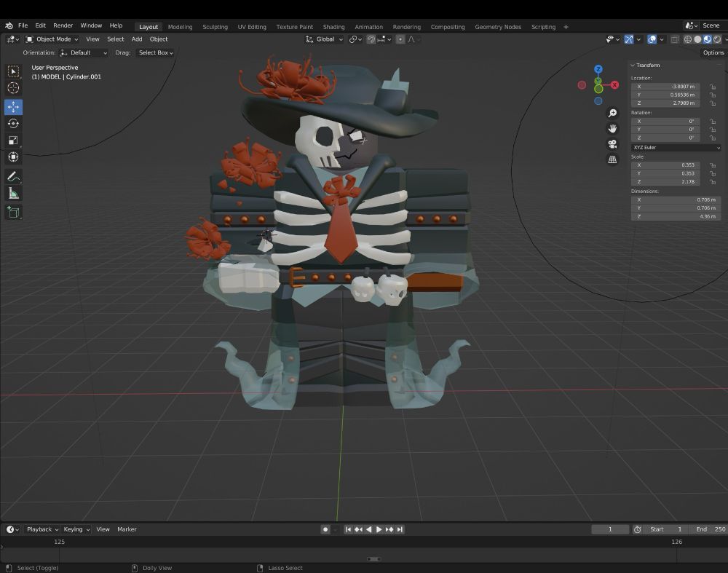Open the pivot point dropdown

tap(356, 39)
